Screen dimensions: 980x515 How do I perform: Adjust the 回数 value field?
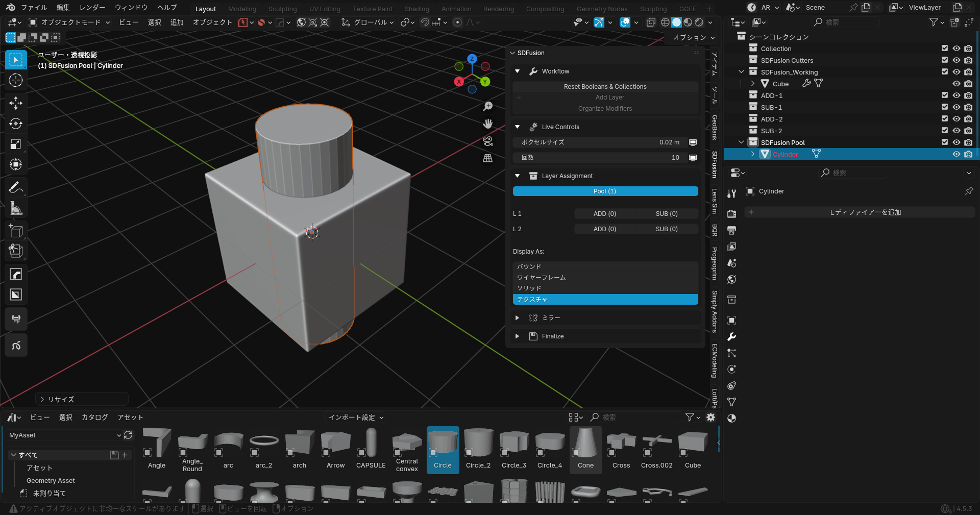[x=600, y=158]
